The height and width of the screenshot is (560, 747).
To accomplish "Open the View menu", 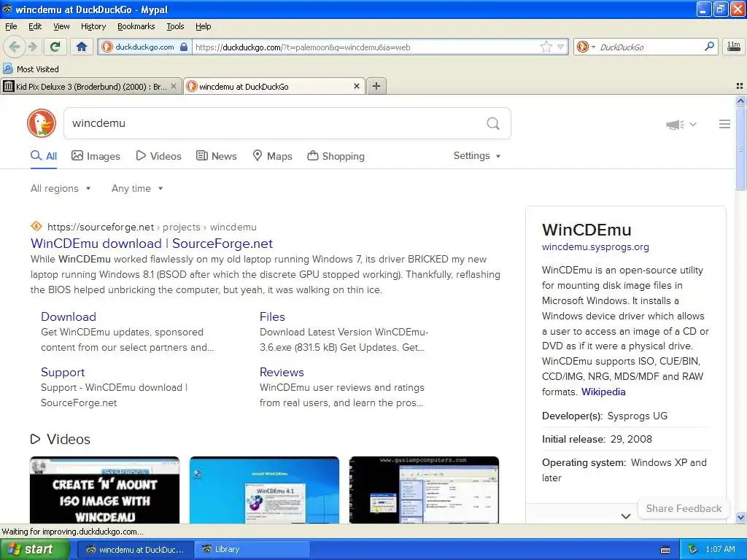I will click(61, 26).
